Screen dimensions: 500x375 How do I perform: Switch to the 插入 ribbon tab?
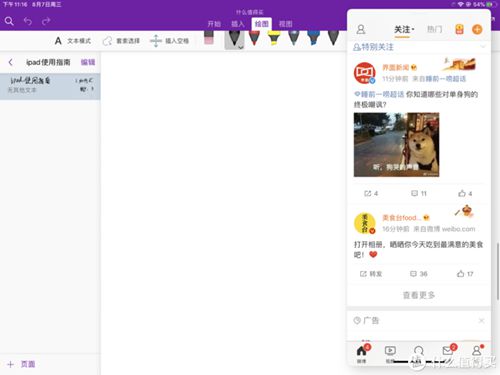(238, 24)
